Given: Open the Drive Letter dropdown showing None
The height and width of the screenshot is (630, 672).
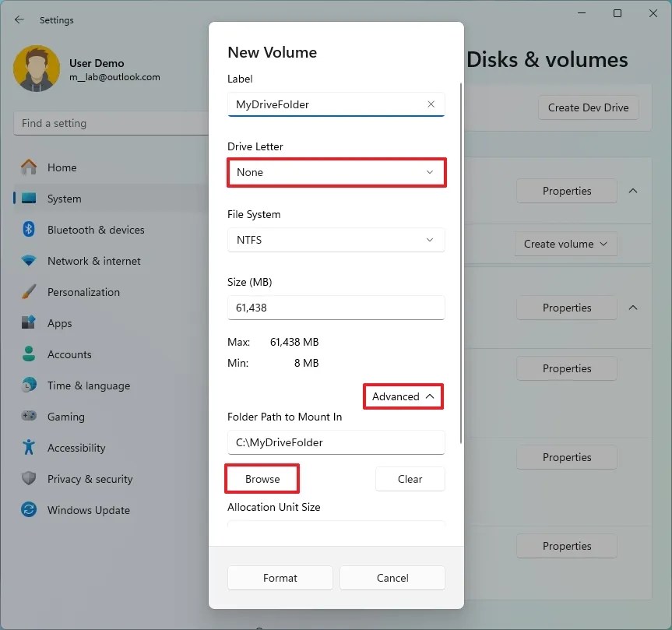Looking at the screenshot, I should point(336,172).
